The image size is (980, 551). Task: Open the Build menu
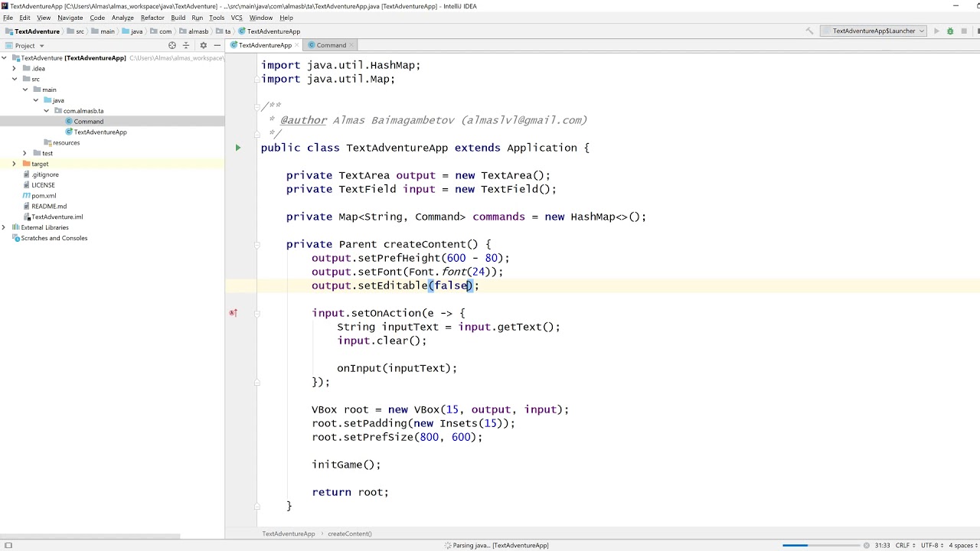pos(178,18)
